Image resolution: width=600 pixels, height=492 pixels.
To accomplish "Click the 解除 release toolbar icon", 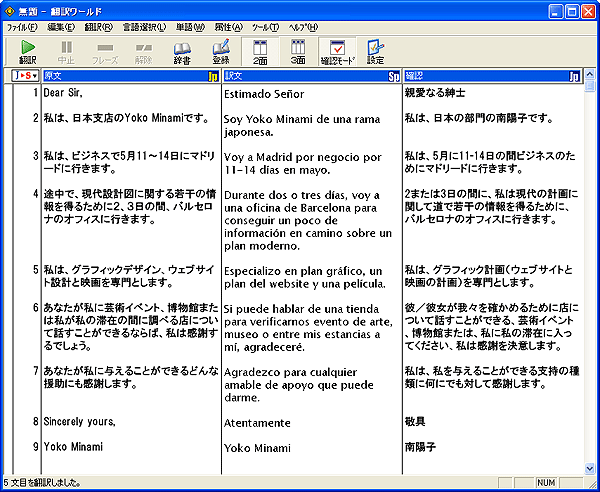I will (143, 52).
